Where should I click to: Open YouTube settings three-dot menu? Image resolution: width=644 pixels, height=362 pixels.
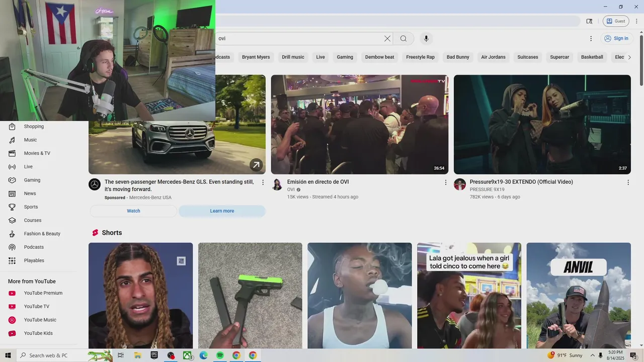[591, 39]
